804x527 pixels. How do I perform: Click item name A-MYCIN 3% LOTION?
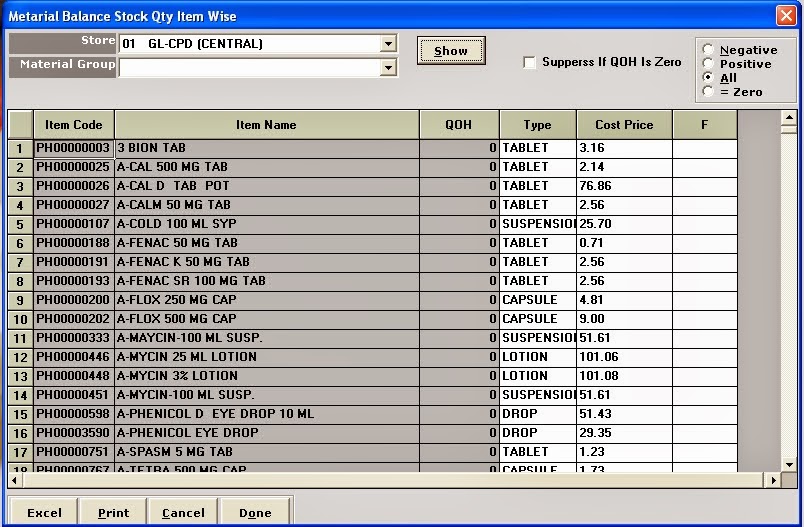click(267, 376)
